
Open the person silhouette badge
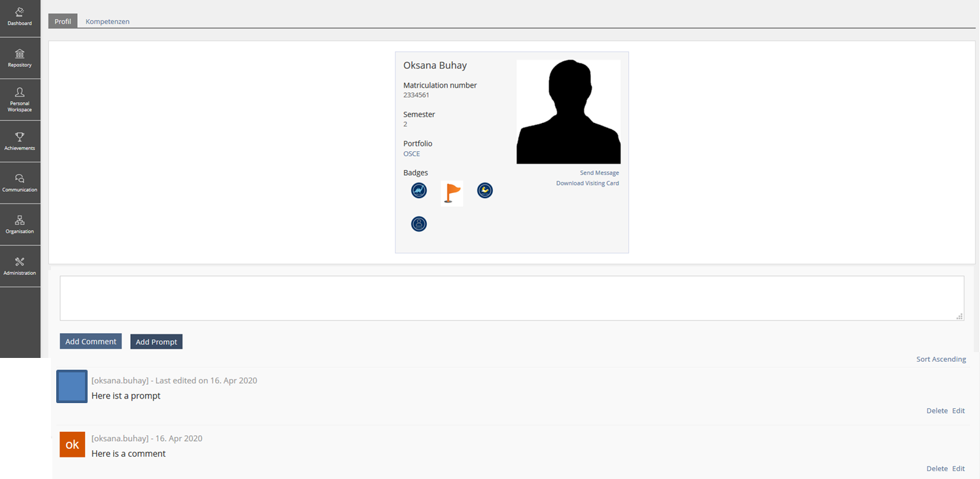click(418, 224)
